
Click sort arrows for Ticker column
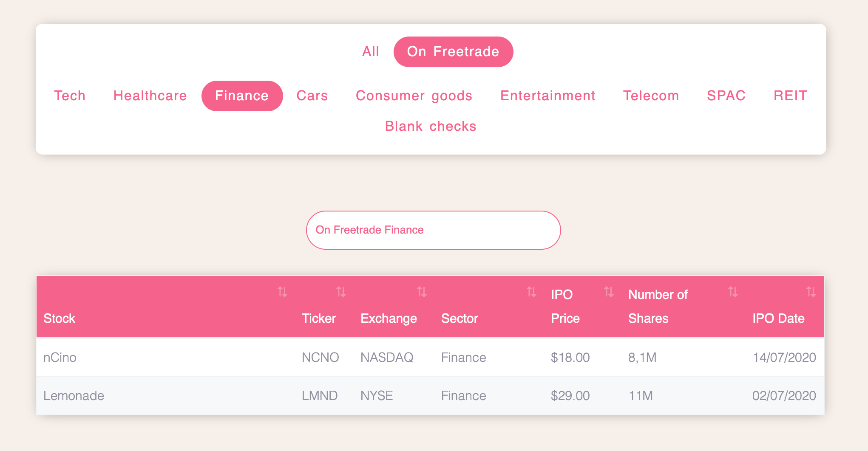[341, 292]
